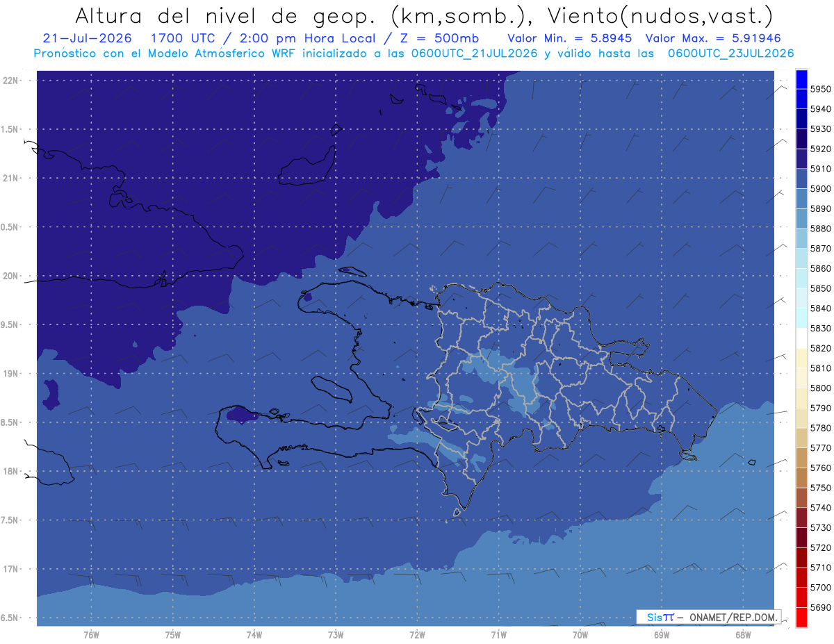The width and height of the screenshot is (834, 644).
Task: Click the '5850' color bar label
Action: point(820,288)
